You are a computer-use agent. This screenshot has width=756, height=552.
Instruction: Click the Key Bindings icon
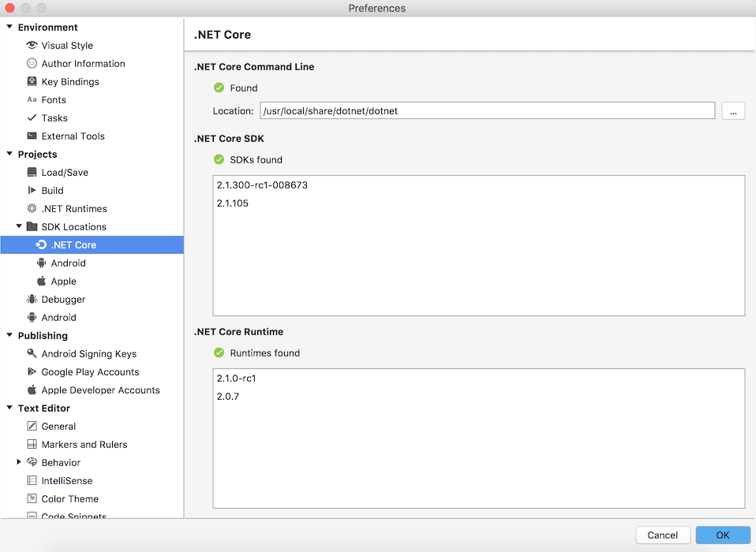(x=32, y=81)
